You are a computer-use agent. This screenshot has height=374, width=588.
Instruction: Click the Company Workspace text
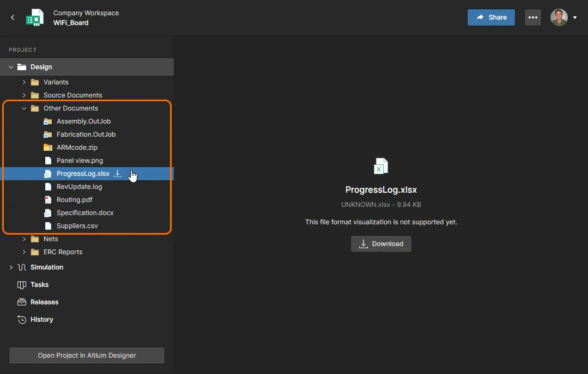tap(86, 13)
